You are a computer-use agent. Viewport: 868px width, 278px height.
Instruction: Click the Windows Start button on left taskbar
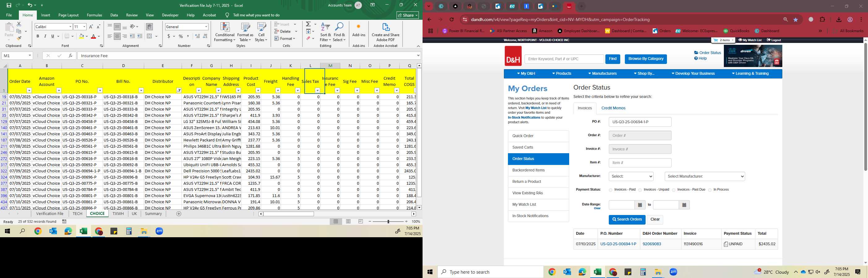7,231
